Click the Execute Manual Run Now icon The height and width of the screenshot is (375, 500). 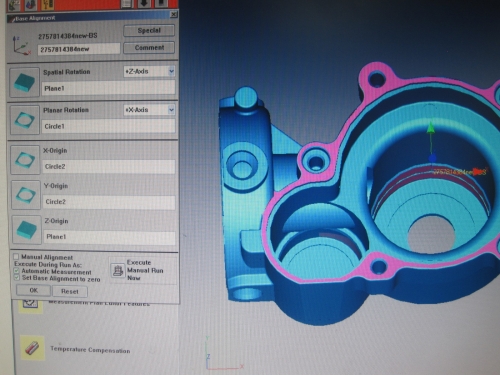point(117,270)
